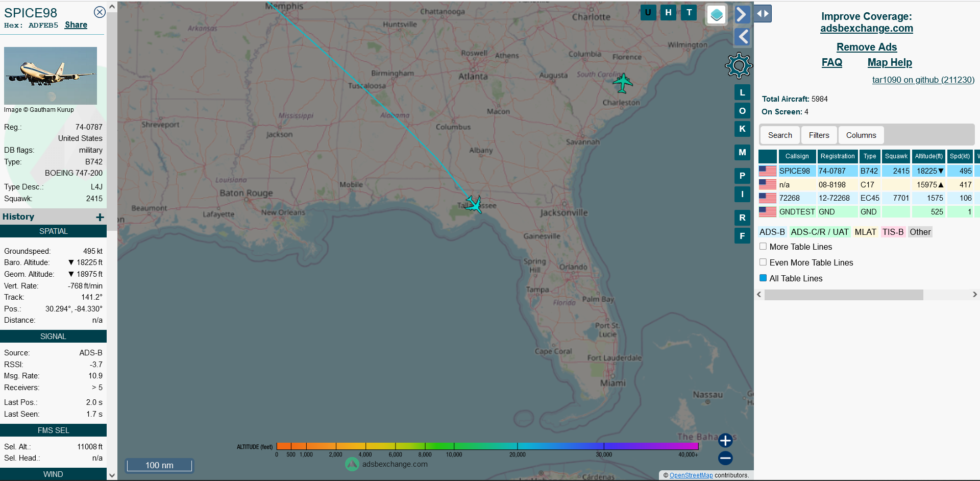Click the Remove Ads link
Screen dimensions: 980x481
[x=867, y=47]
